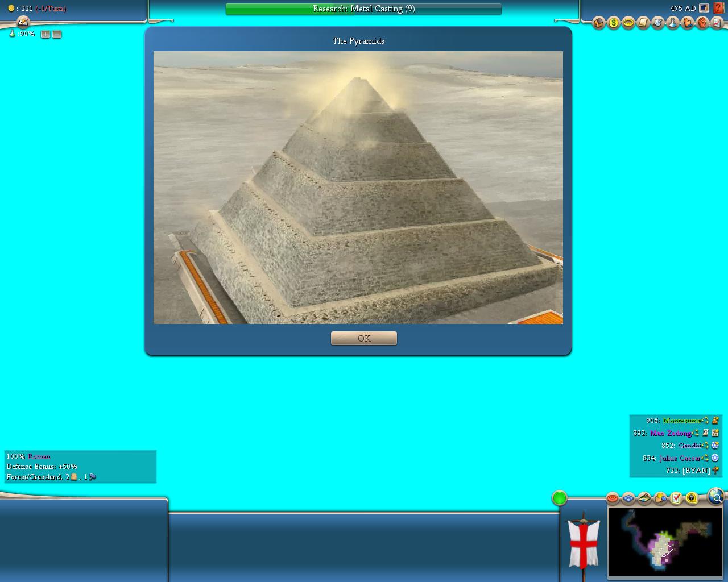The height and width of the screenshot is (582, 728).
Task: Click the [RYAN] Christianity cross icon
Action: coord(715,471)
